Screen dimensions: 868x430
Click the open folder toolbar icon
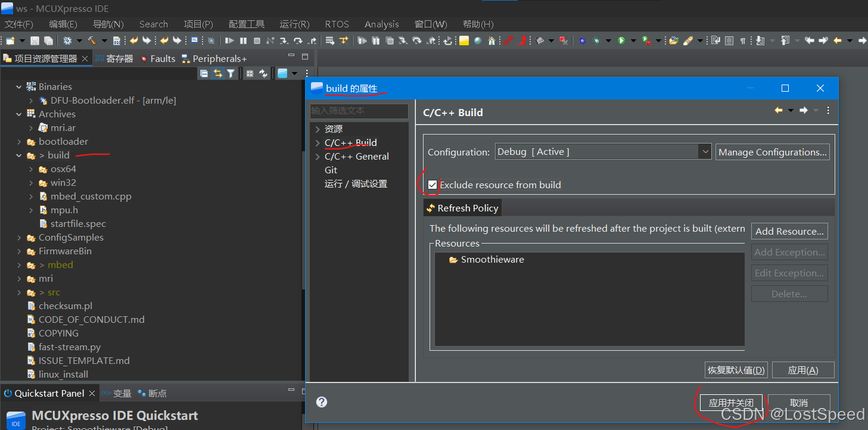pyautogui.click(x=674, y=40)
